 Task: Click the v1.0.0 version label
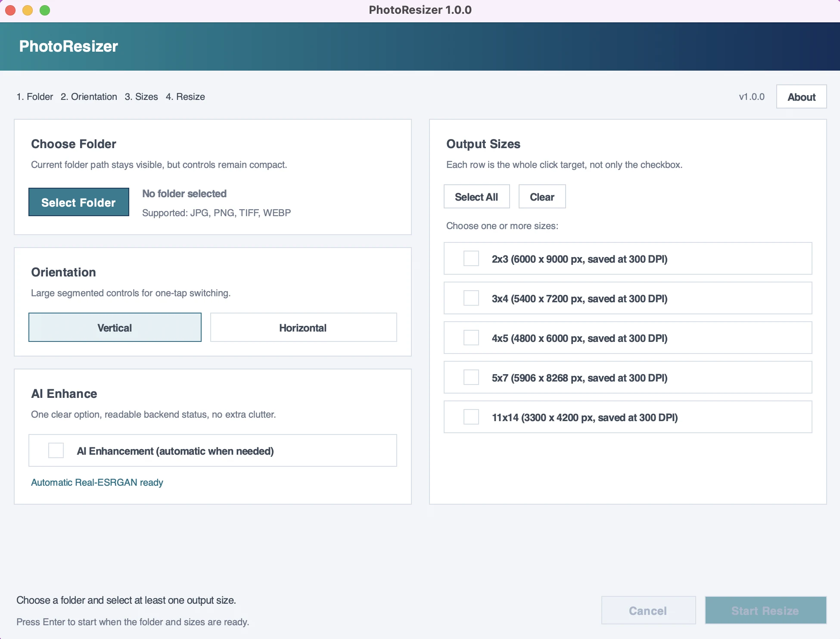tap(752, 96)
